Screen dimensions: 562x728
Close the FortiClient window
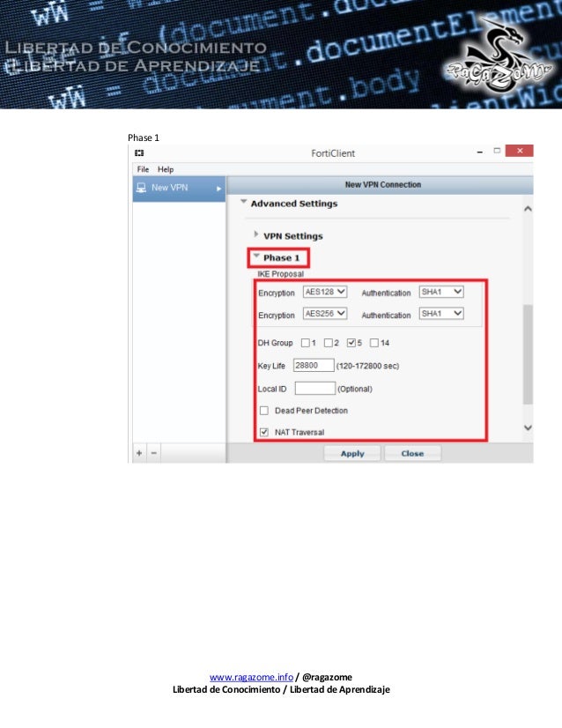(520, 151)
